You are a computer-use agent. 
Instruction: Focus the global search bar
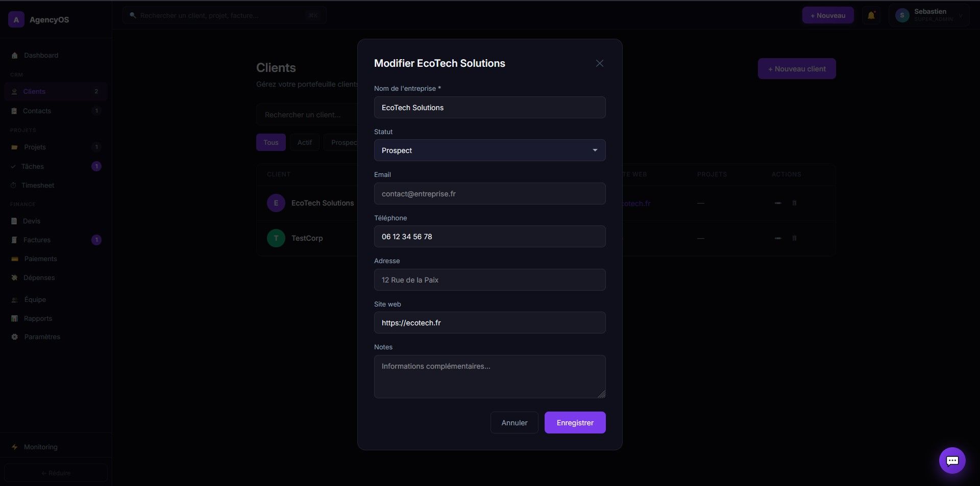point(225,16)
